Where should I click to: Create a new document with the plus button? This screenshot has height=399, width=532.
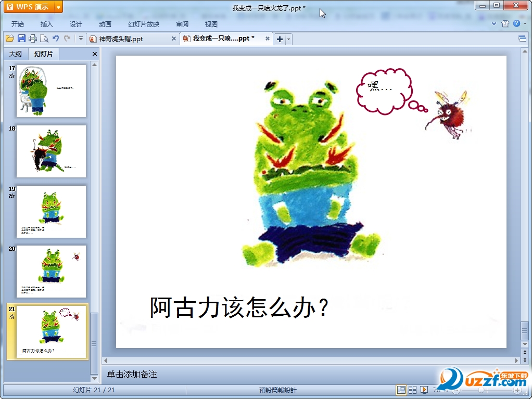pyautogui.click(x=280, y=39)
